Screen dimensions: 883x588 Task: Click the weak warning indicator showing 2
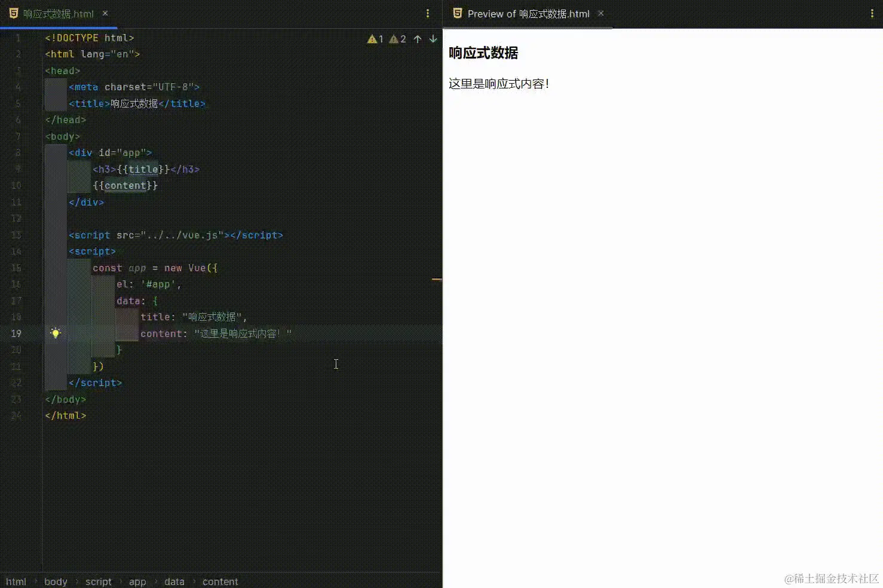tap(398, 39)
